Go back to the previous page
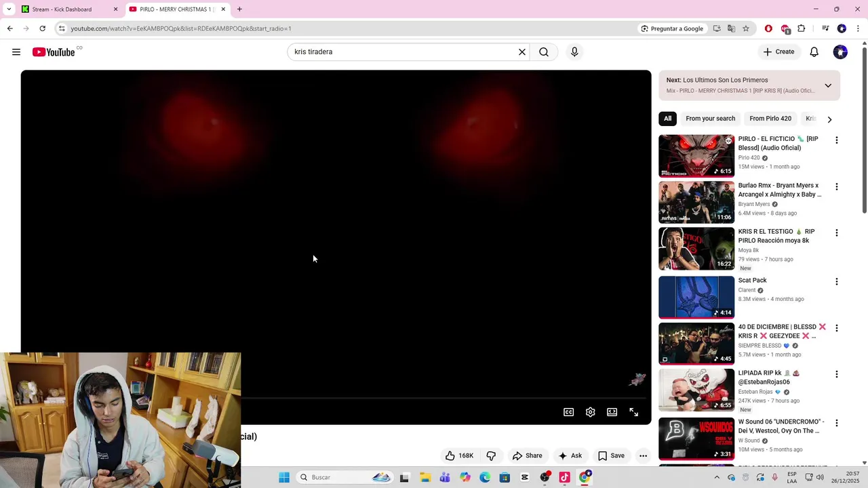The height and width of the screenshot is (488, 868). pyautogui.click(x=9, y=28)
